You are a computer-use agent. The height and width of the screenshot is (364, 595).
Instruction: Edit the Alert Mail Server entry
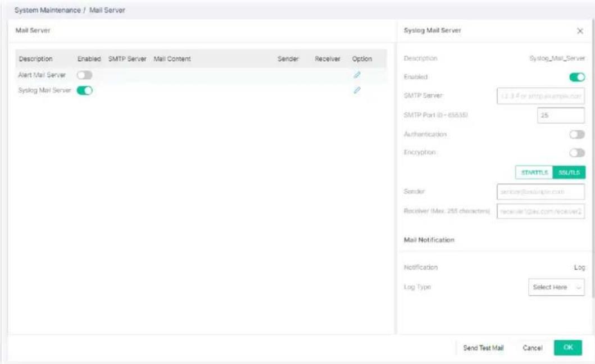(357, 75)
